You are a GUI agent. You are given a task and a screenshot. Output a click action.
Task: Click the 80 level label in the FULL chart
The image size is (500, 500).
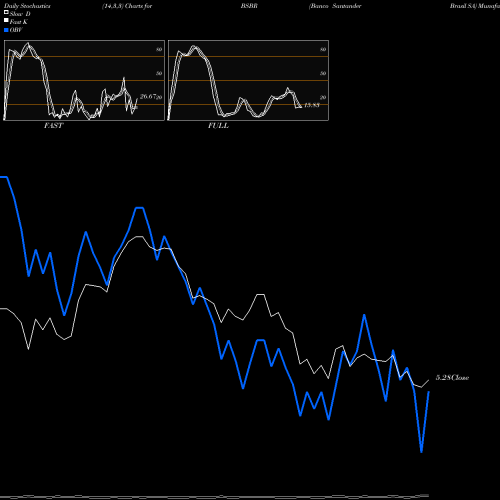coord(323,49)
